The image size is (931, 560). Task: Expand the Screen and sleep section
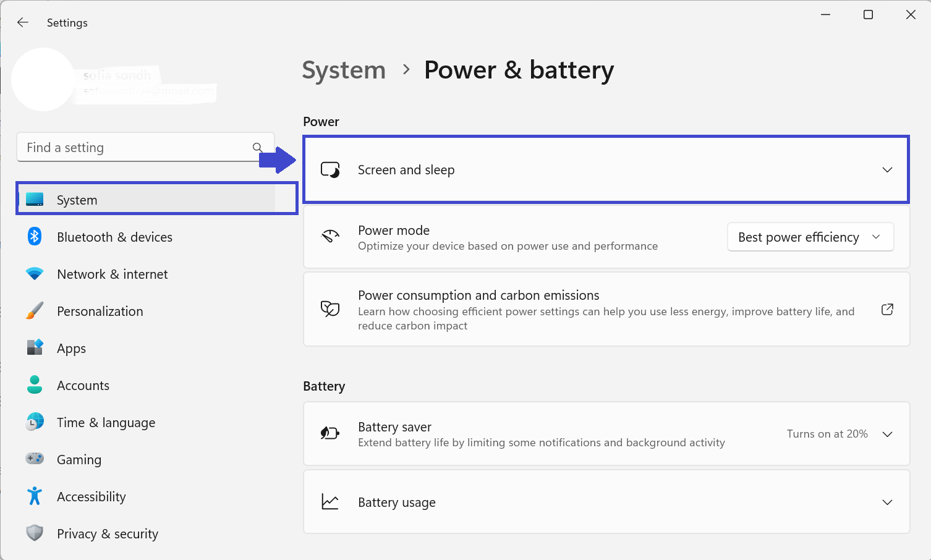click(887, 170)
